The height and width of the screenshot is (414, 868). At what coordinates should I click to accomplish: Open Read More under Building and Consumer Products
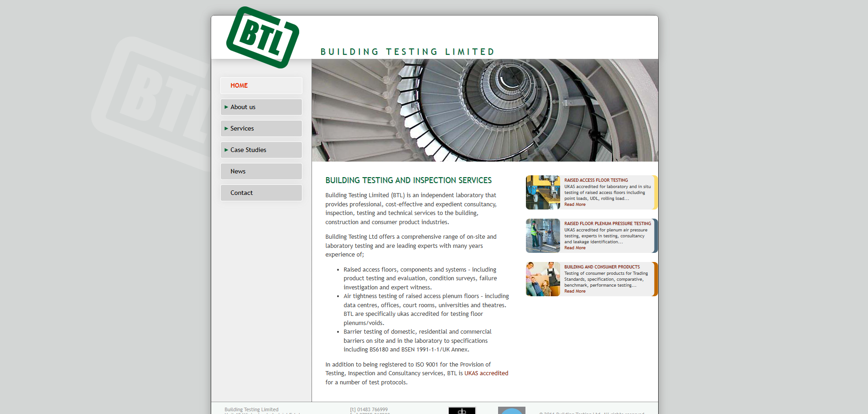[x=575, y=291]
